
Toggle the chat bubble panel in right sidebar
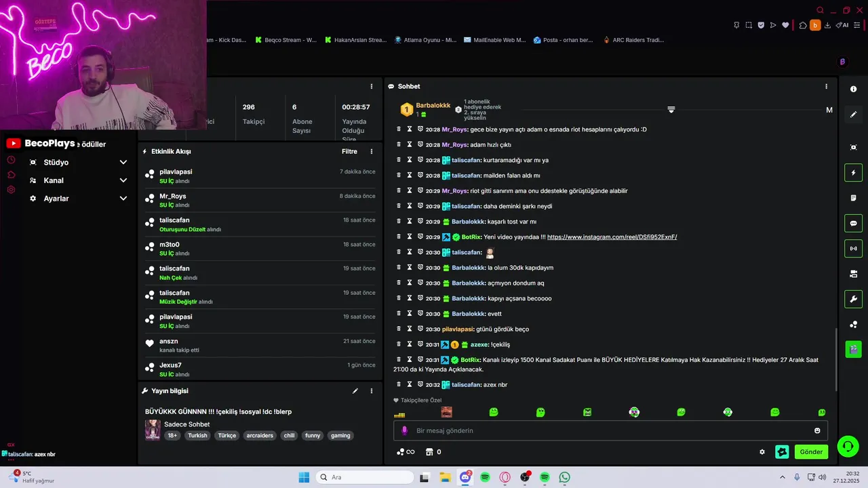[853, 223]
